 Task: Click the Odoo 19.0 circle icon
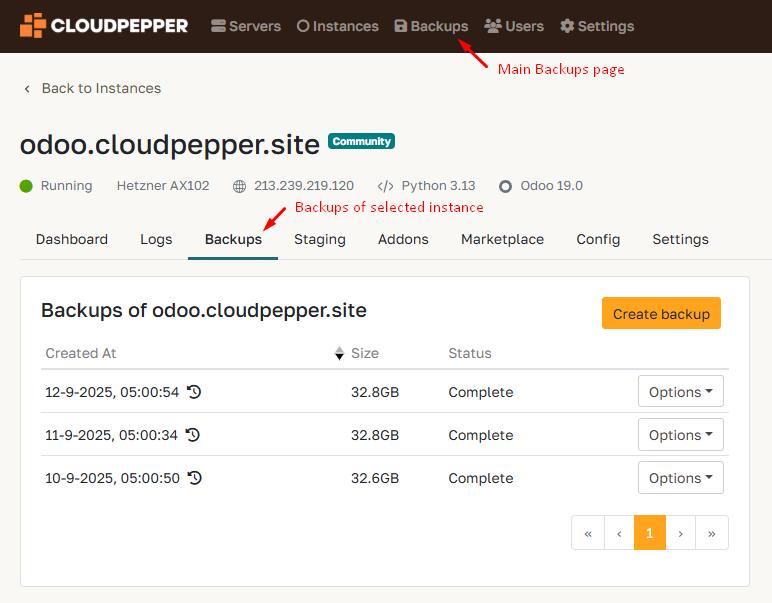pos(505,186)
